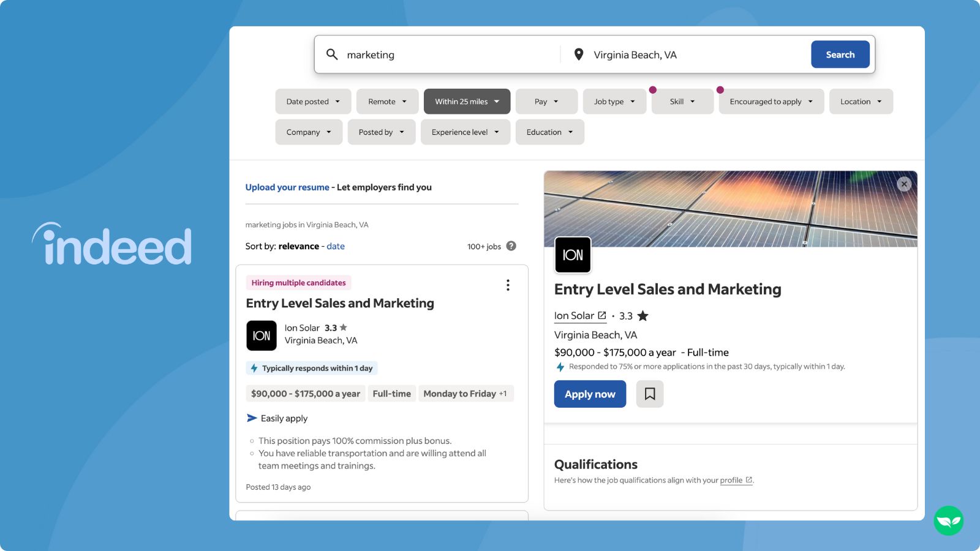980x551 pixels.
Task: Open the Education filter dropdown
Action: (549, 132)
